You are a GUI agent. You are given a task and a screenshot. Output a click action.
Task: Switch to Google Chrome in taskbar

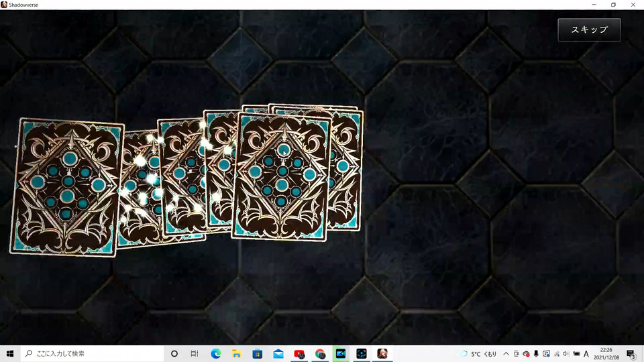pyautogui.click(x=321, y=353)
